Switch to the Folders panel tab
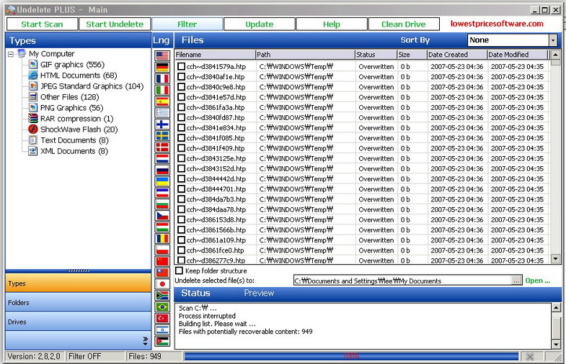566x364 pixels. pos(78,302)
